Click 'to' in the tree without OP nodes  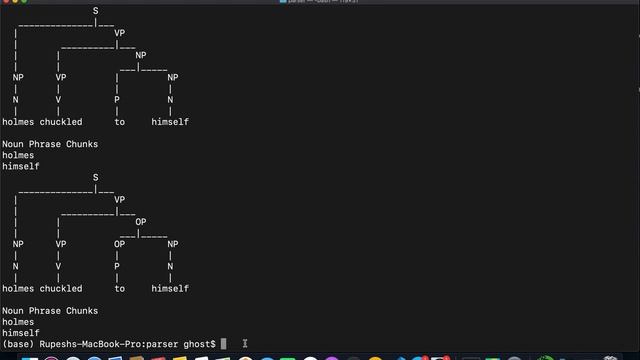tap(119, 122)
